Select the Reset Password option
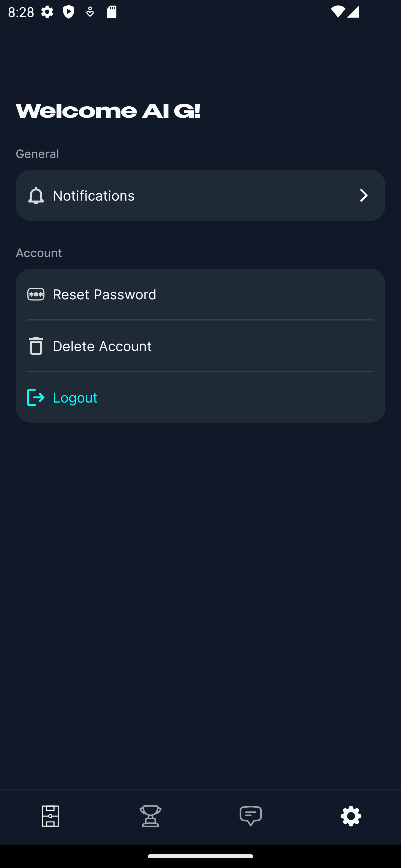Image resolution: width=401 pixels, height=868 pixels. [x=200, y=295]
